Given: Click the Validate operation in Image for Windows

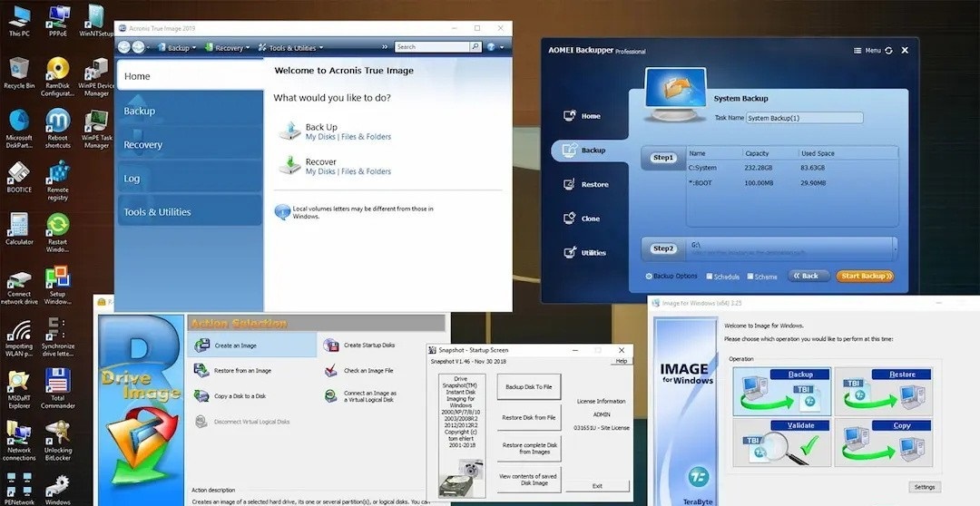Looking at the screenshot, I should tap(781, 442).
